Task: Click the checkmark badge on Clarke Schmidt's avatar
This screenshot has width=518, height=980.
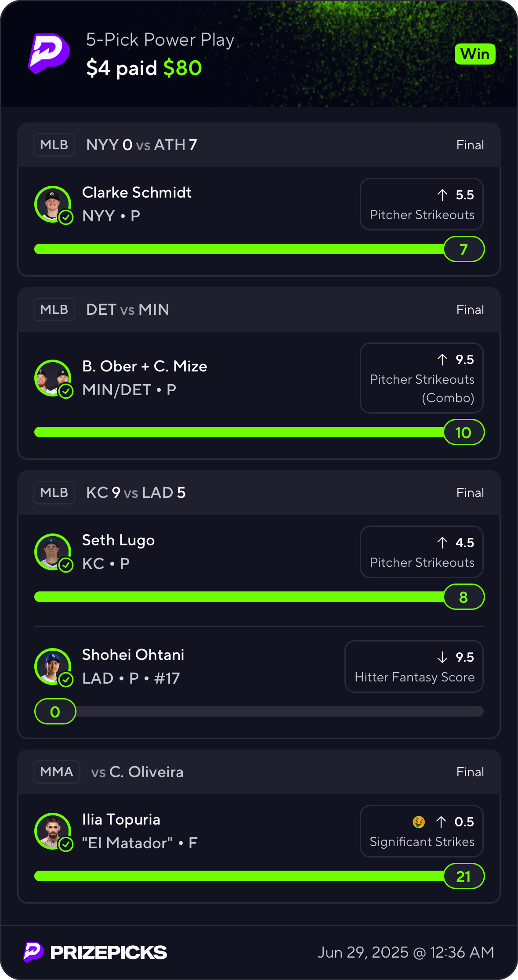Action: 66,217
